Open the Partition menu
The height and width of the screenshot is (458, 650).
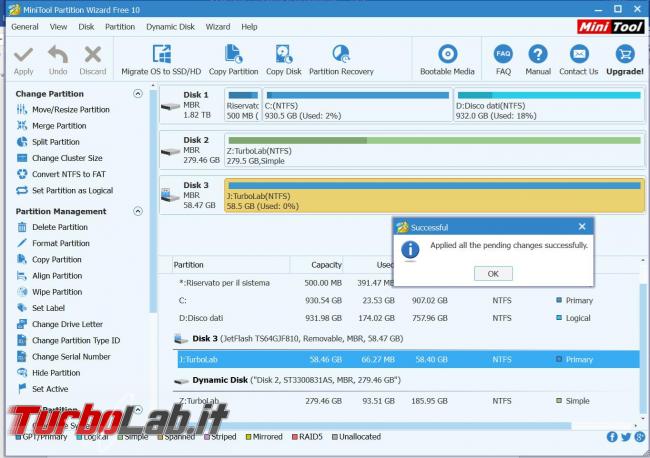click(x=120, y=27)
